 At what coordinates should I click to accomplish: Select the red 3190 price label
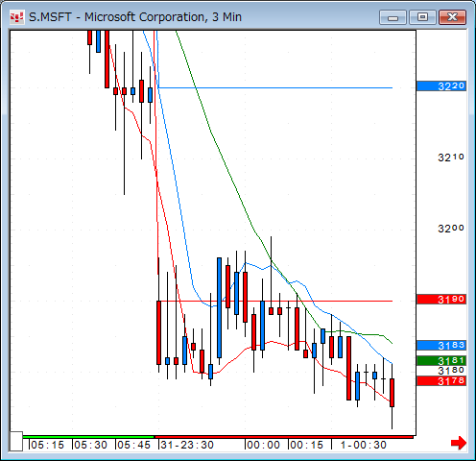(441, 300)
